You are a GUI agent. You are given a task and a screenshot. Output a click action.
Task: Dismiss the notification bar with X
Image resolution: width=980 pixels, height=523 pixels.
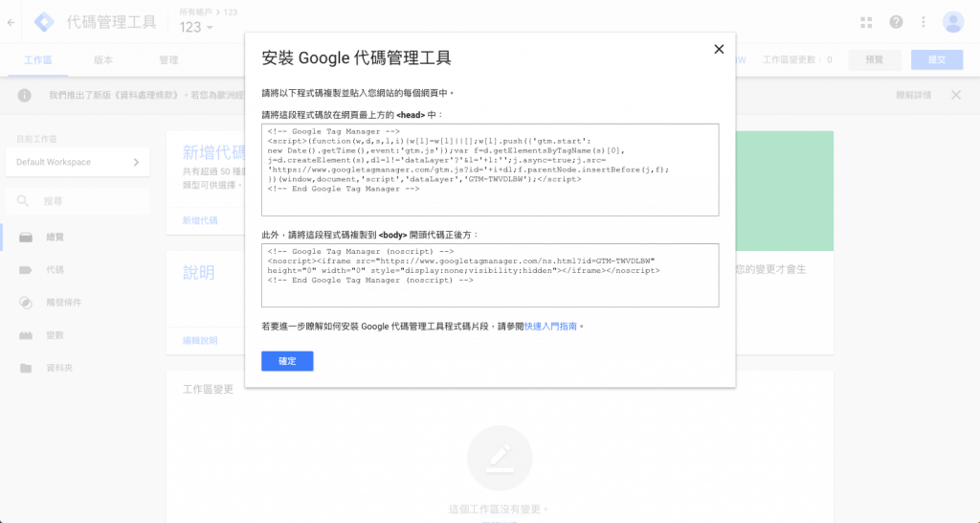(x=956, y=95)
